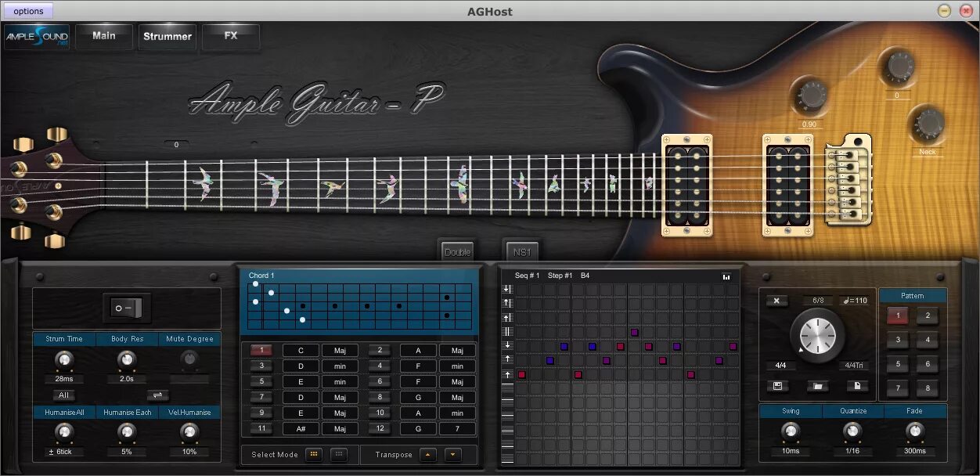The width and height of the screenshot is (980, 476).
Task: Select the highlighted orange grid Select Mode icon
Action: 313,454
